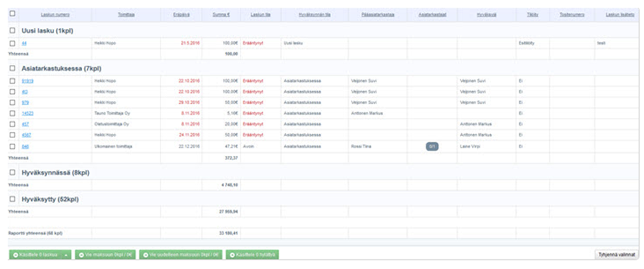The image size is (644, 269).
Task: Tick the select-all checkbox in the header row
Action: (x=12, y=14)
